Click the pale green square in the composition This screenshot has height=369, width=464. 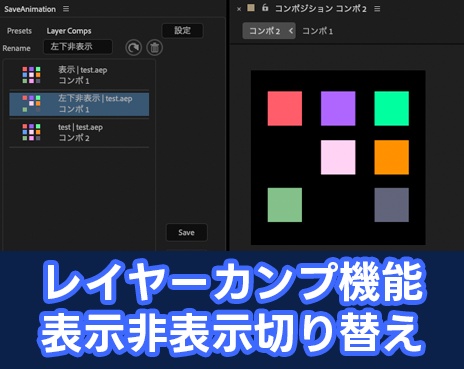(x=285, y=205)
